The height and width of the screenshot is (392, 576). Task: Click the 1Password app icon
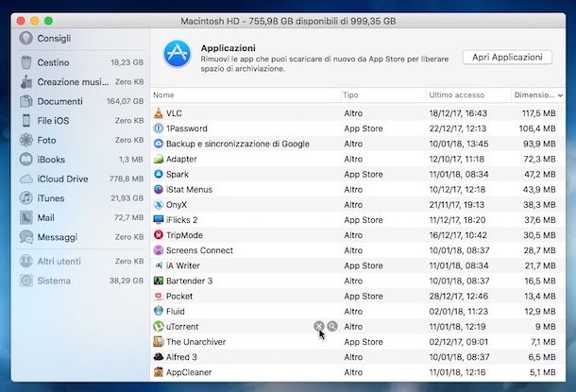(x=159, y=128)
